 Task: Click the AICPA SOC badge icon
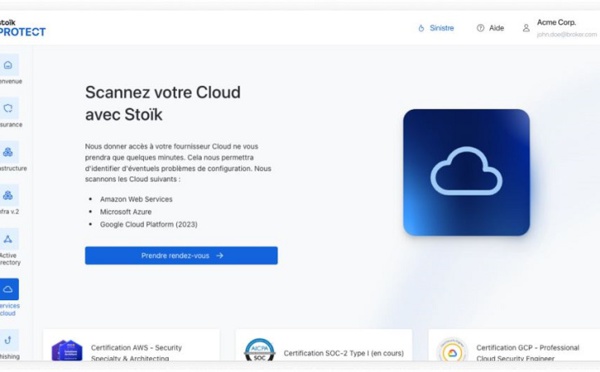click(x=259, y=349)
